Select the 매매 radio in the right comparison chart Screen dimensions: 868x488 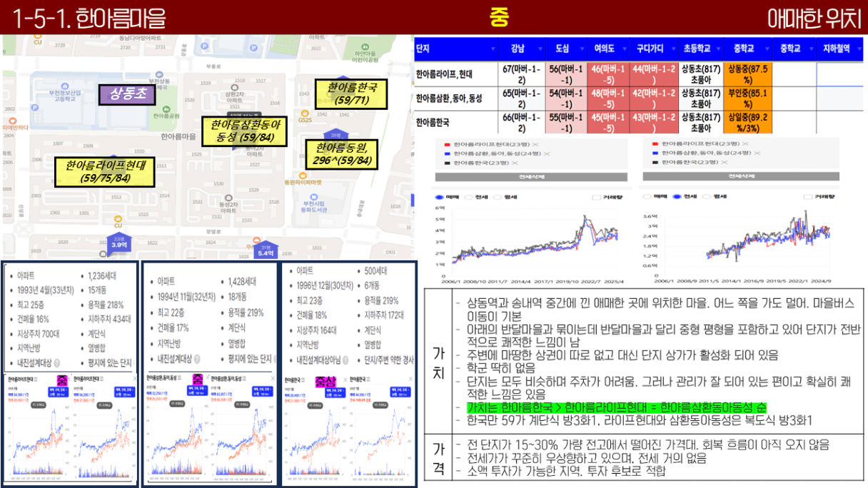[646, 196]
